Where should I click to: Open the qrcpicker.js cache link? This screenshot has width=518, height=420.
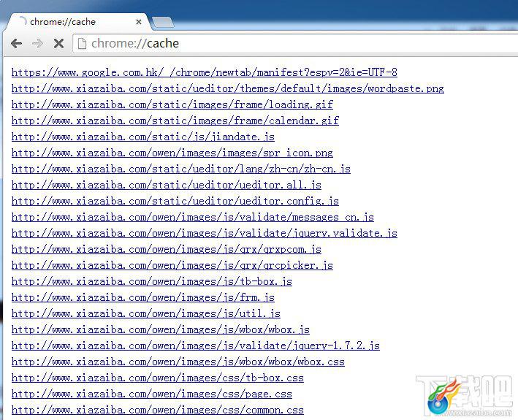pos(172,265)
